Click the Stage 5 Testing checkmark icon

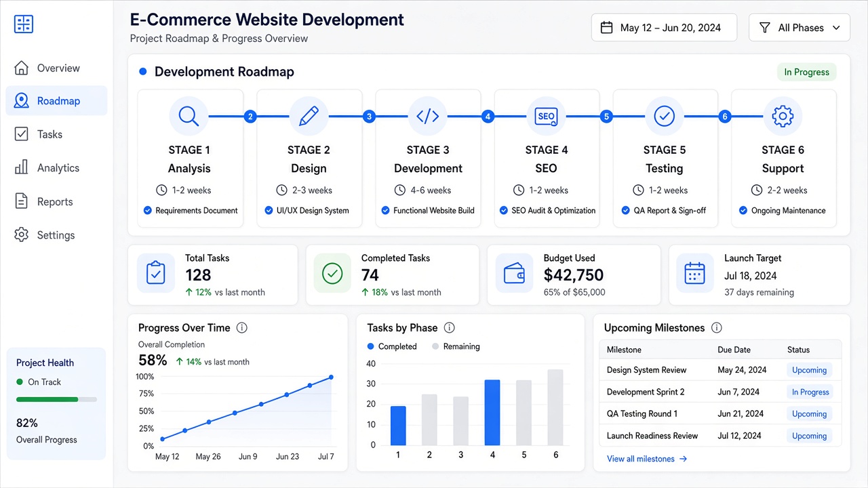click(665, 117)
